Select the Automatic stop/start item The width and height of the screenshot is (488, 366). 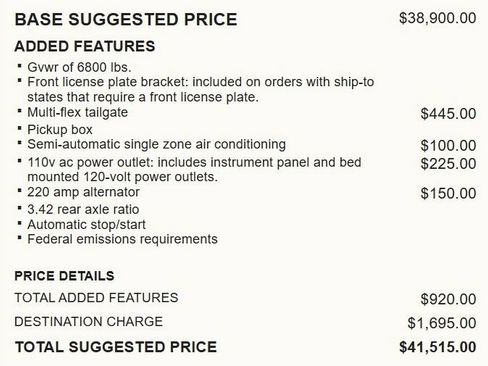point(87,225)
